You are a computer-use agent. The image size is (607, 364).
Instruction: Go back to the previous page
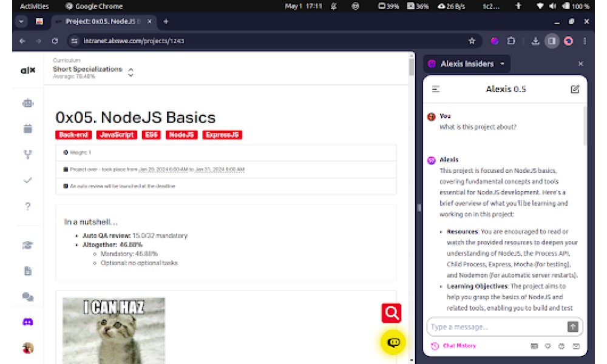point(22,41)
